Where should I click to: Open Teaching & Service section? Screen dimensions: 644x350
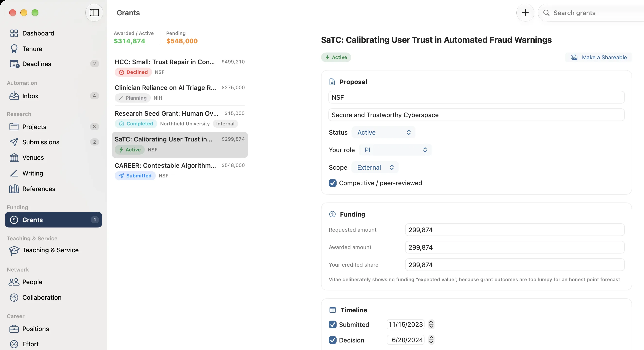coord(53,250)
